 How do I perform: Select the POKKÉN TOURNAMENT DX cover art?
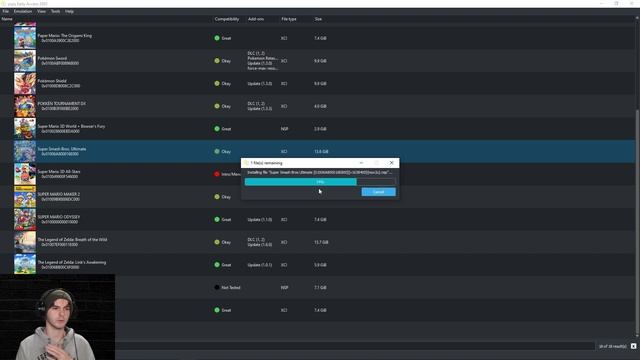[x=25, y=106]
